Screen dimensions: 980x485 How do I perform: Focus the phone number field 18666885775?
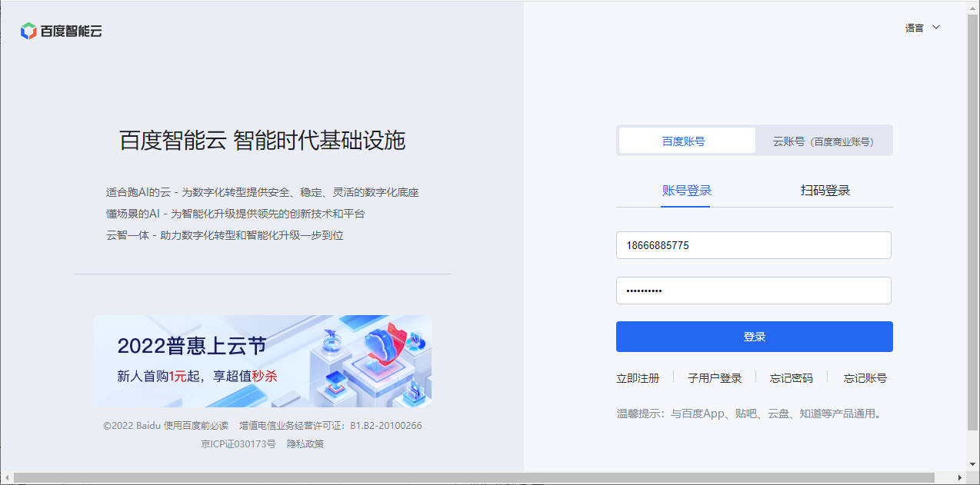click(754, 245)
